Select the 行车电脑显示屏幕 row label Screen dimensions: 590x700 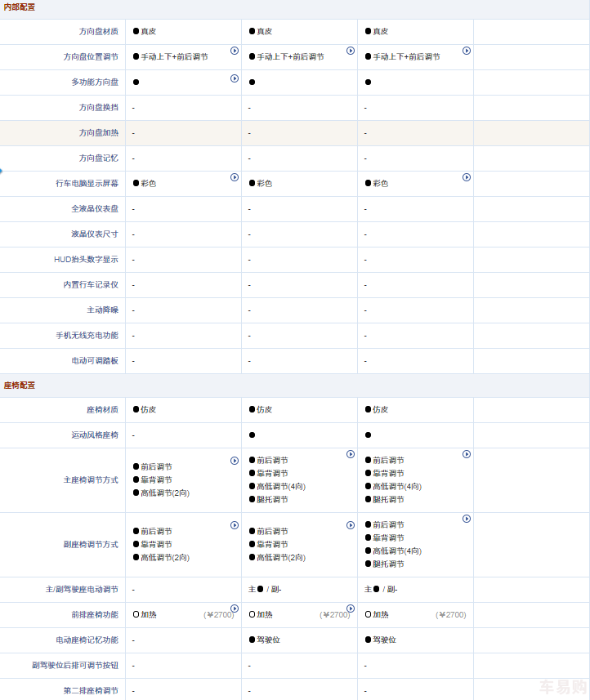(87, 184)
